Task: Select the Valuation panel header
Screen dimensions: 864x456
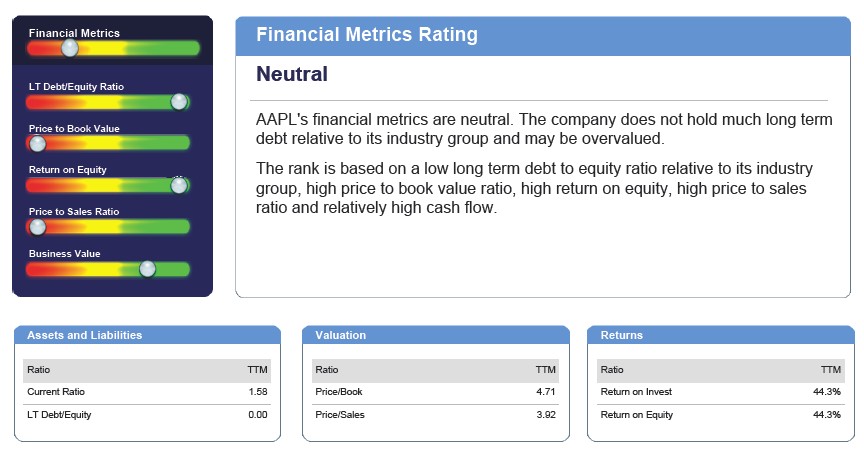Action: click(x=340, y=335)
